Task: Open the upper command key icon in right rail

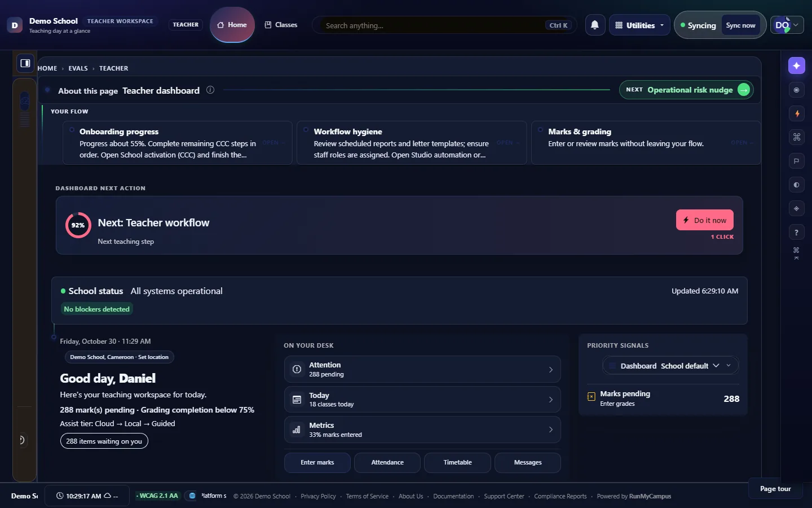Action: pos(796,137)
